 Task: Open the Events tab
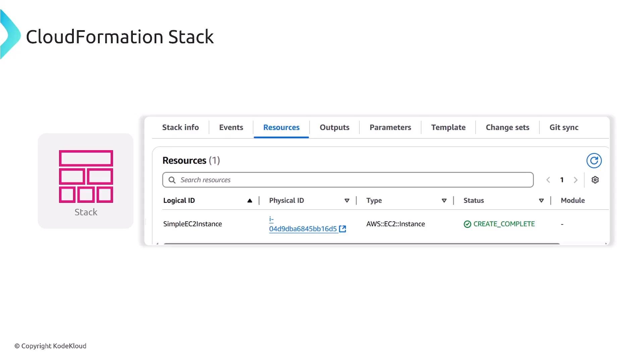coord(231,127)
